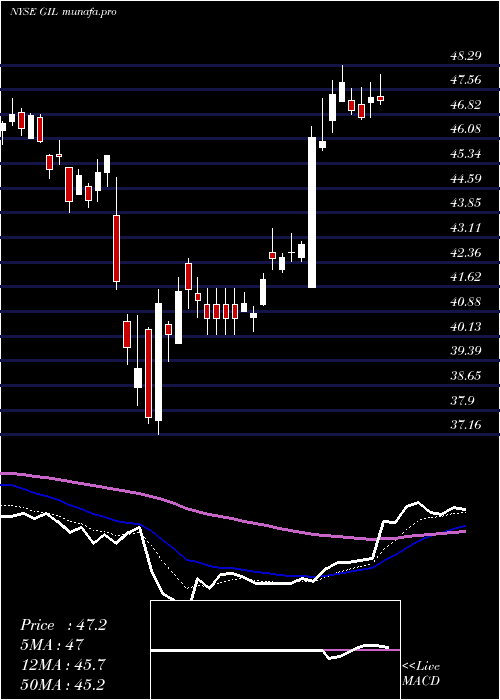Click the 40.13 price axis label
The width and height of the screenshot is (500, 700).
pyautogui.click(x=466, y=327)
